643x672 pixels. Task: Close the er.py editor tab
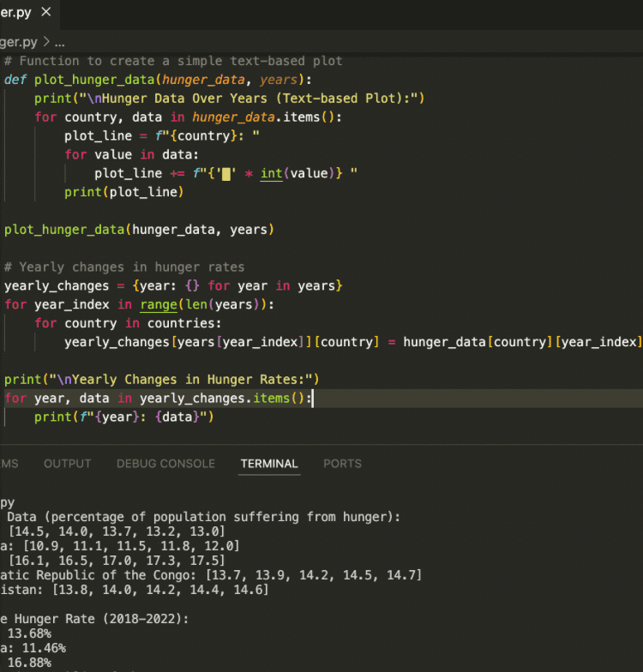click(46, 12)
